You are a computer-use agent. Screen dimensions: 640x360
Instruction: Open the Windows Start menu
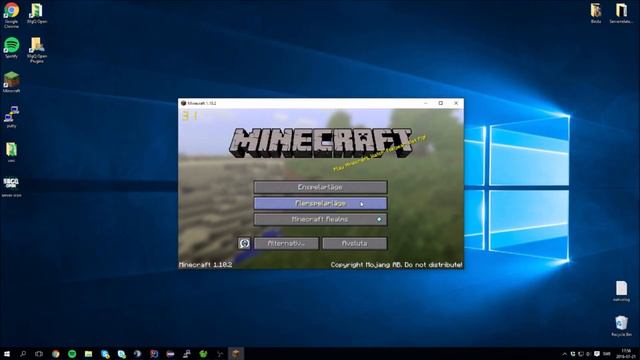(7, 354)
